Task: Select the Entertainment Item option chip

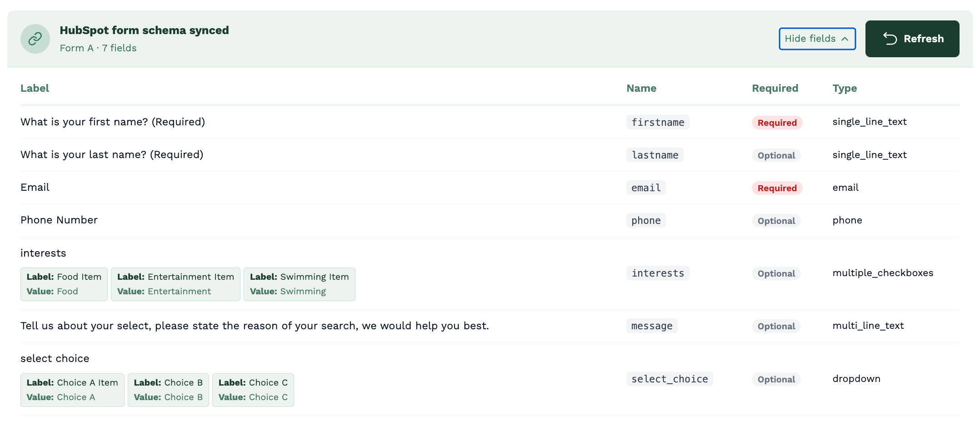Action: [175, 284]
